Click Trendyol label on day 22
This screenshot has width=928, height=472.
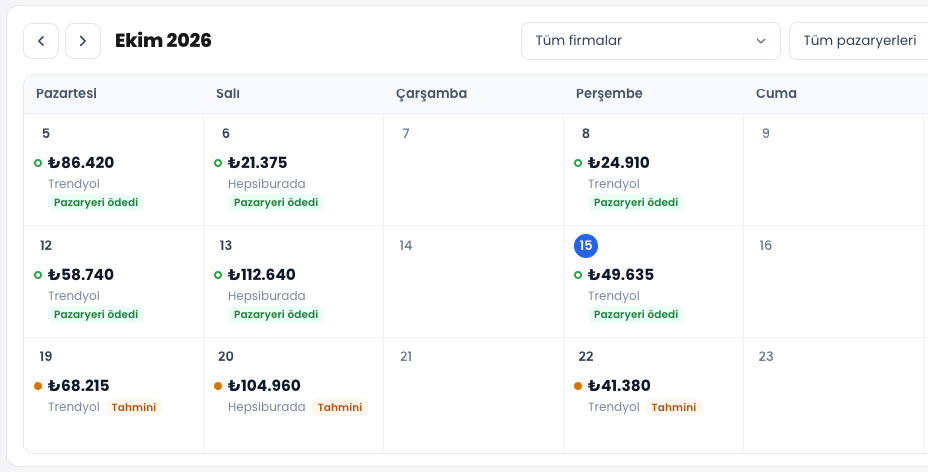click(x=614, y=407)
